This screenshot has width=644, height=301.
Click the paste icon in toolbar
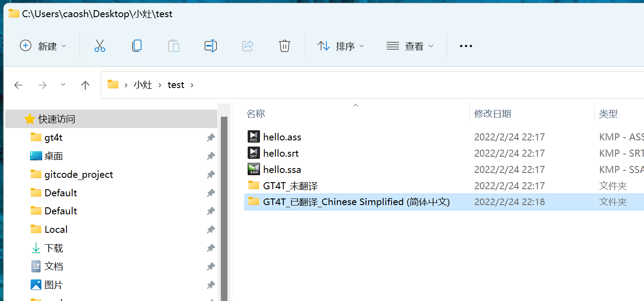[x=173, y=45]
